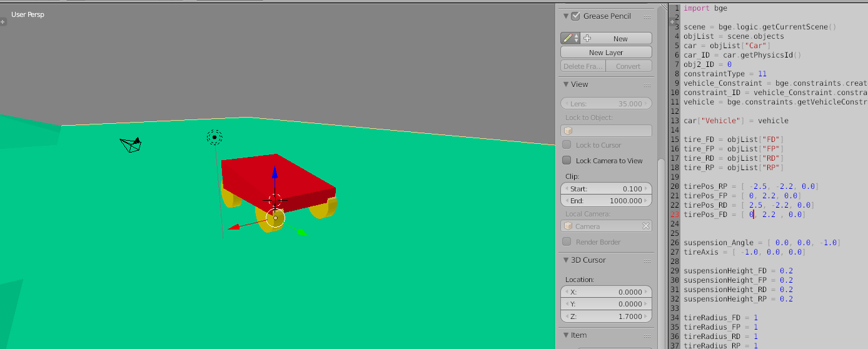This screenshot has width=868, height=349.
Task: Collapse the Item panel triangle
Action: 565,335
